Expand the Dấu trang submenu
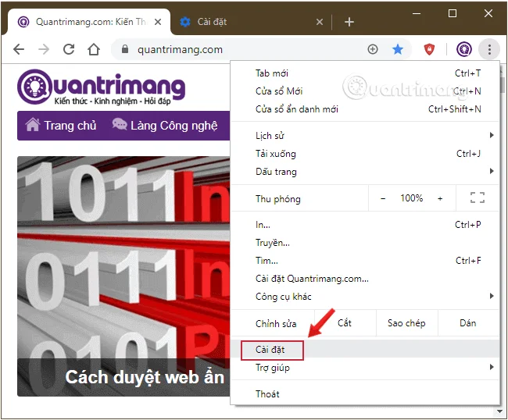Viewport: 508px width, 420px height. pos(365,172)
